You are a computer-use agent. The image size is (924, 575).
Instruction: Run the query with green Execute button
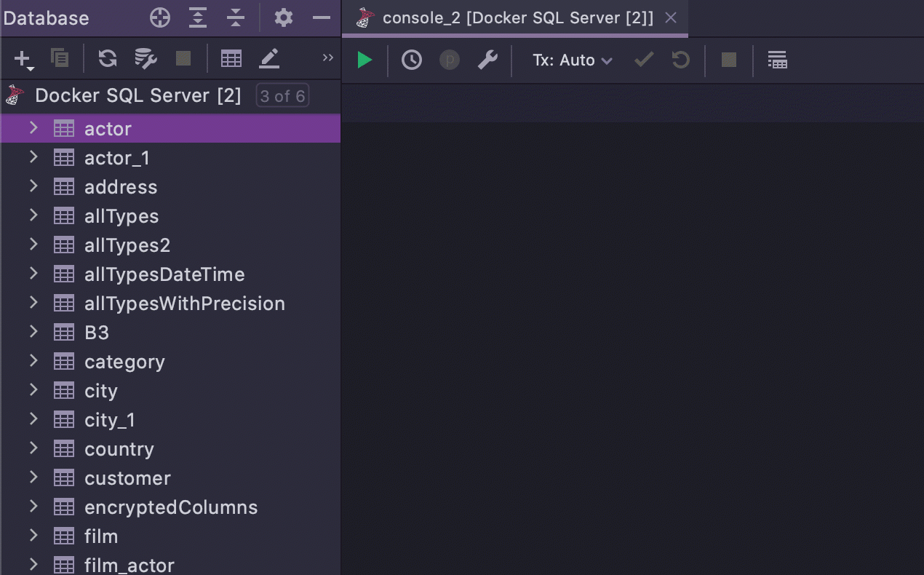coord(365,60)
